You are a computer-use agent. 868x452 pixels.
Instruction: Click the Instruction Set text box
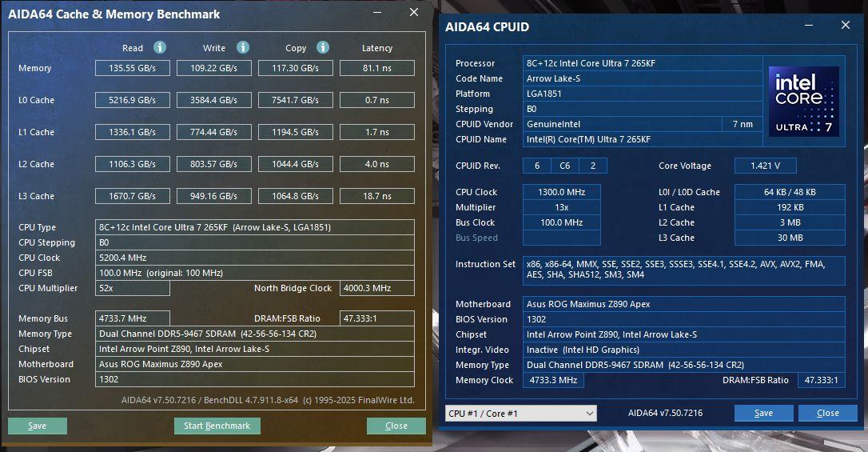pos(683,270)
